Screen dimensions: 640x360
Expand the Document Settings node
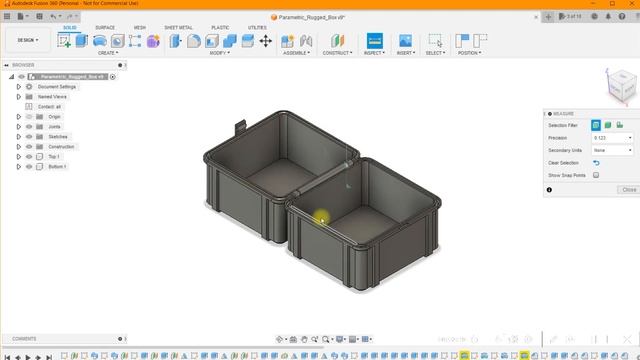coord(18,87)
